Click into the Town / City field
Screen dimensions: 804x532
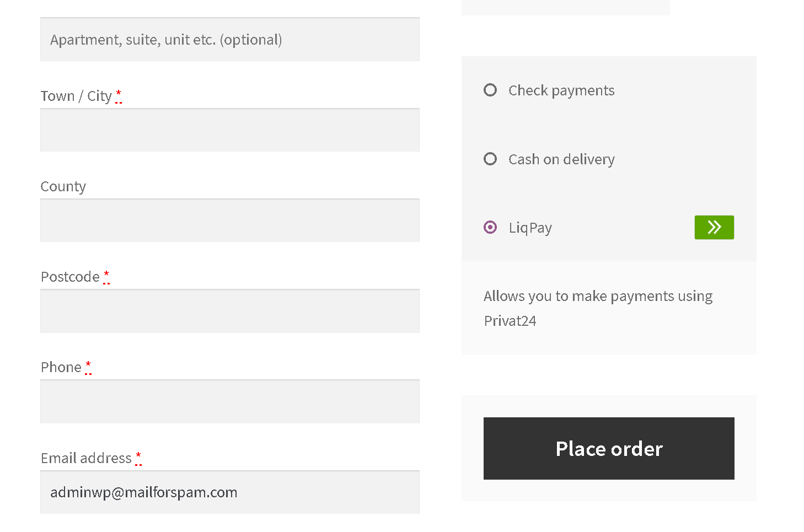(230, 130)
